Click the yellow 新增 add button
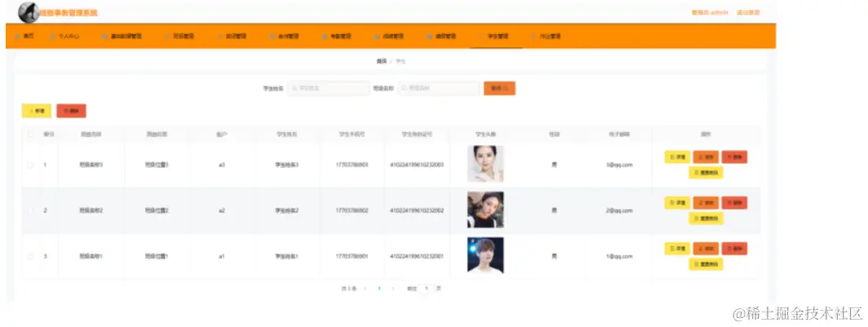The height and width of the screenshot is (327, 868). [37, 111]
